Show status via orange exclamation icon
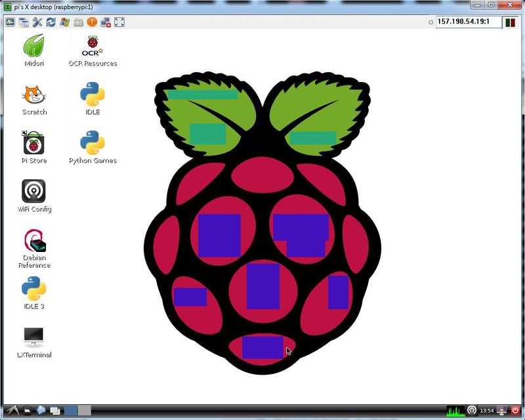 (92, 22)
